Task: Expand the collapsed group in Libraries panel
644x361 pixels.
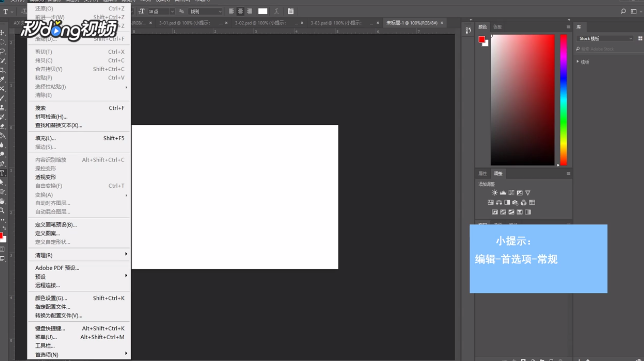Action: click(578, 62)
